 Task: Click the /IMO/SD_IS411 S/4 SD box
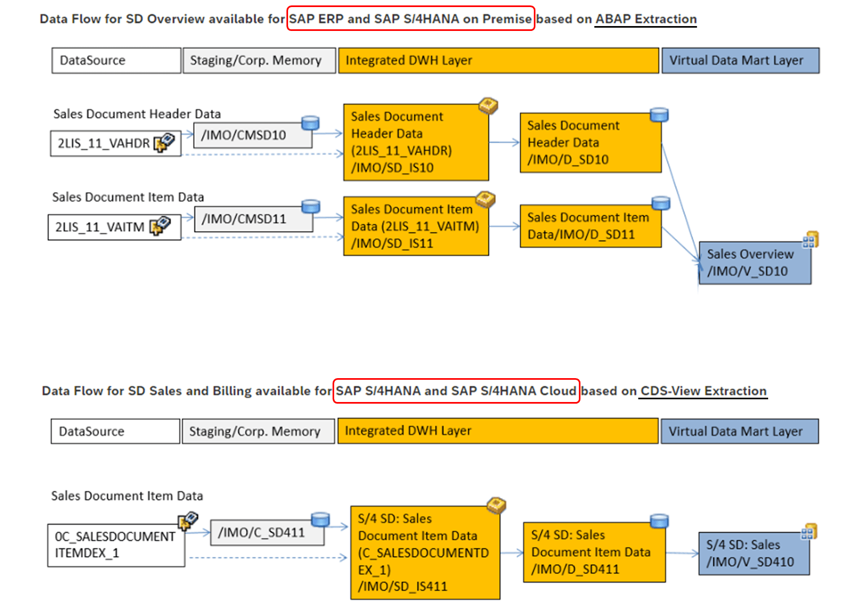(425, 553)
